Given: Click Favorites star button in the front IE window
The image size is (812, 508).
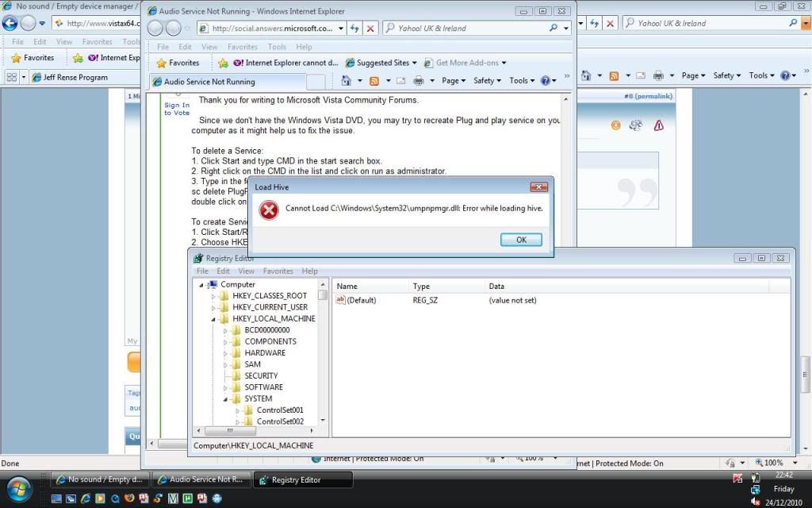Looking at the screenshot, I should (178, 63).
